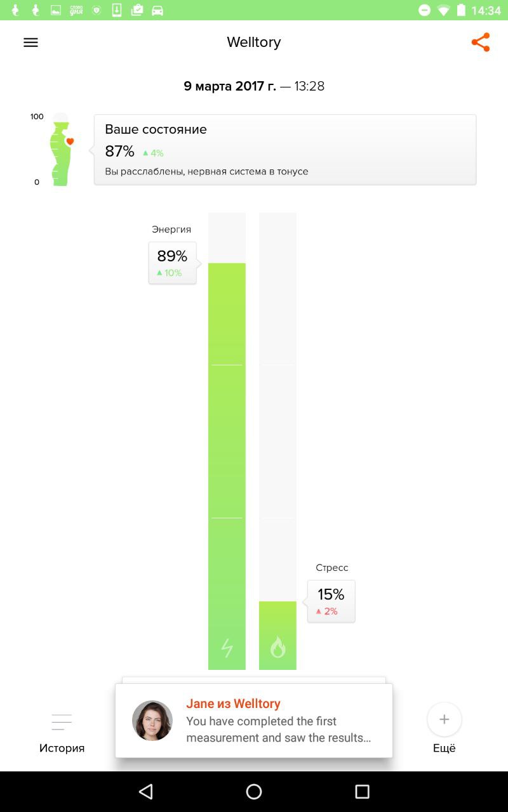Open the Ваше состояние 87% card
508x812 pixels.
284,150
